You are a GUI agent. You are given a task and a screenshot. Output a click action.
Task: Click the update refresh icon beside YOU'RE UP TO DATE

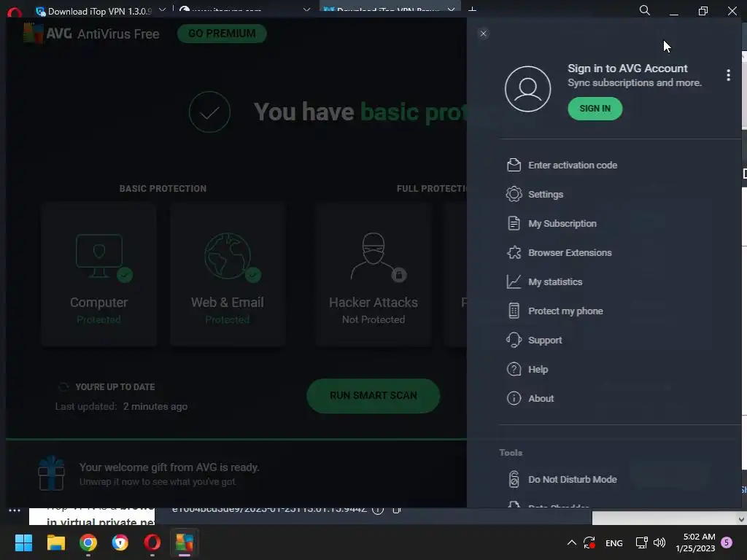click(x=63, y=386)
